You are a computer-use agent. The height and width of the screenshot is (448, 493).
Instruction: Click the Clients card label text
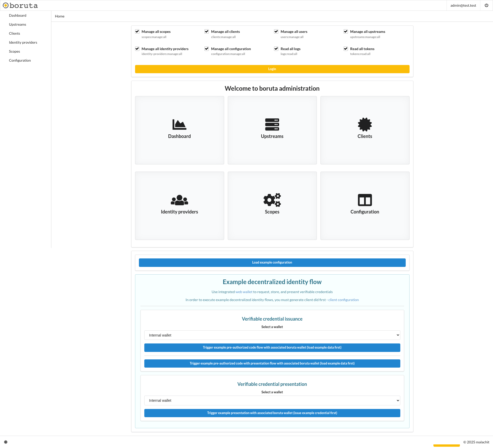pyautogui.click(x=365, y=136)
